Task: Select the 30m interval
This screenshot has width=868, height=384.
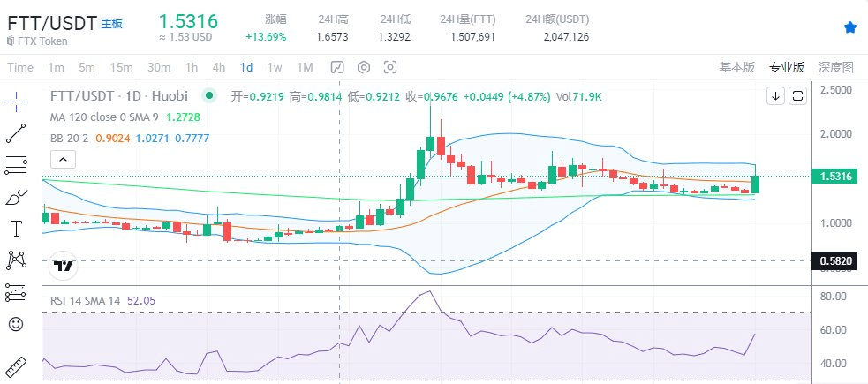Action: [159, 67]
